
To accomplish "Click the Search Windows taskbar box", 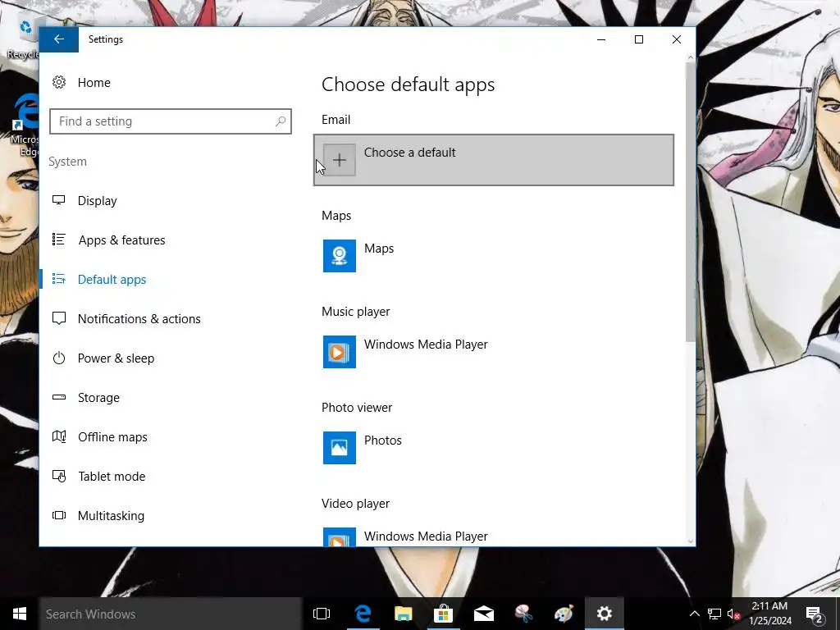I will (171, 614).
